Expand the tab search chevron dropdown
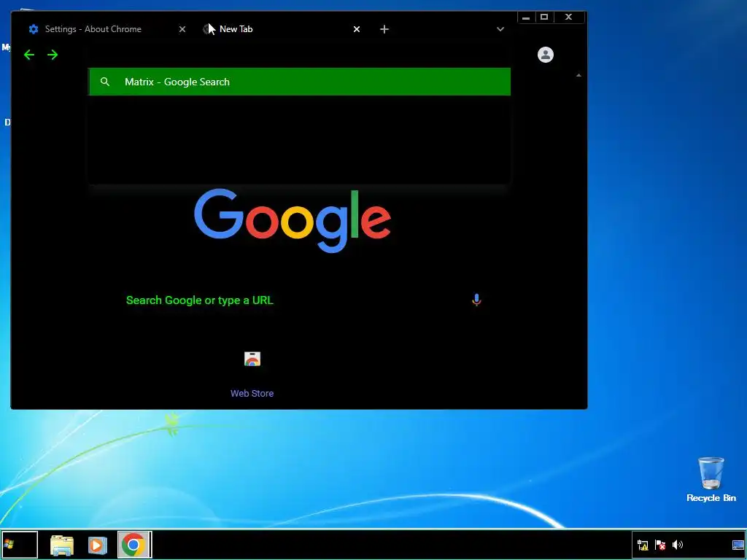Screen dimensions: 747x560 (500, 29)
